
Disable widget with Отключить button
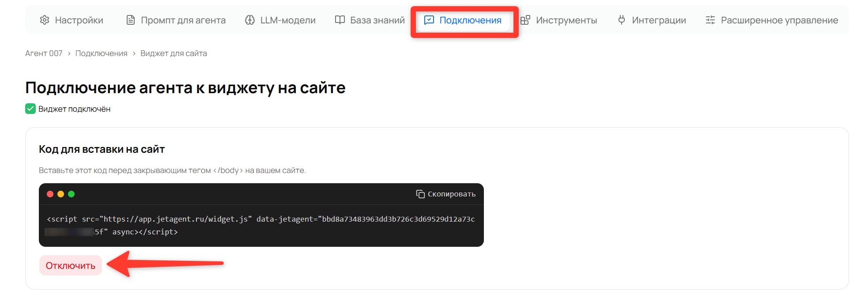click(71, 266)
